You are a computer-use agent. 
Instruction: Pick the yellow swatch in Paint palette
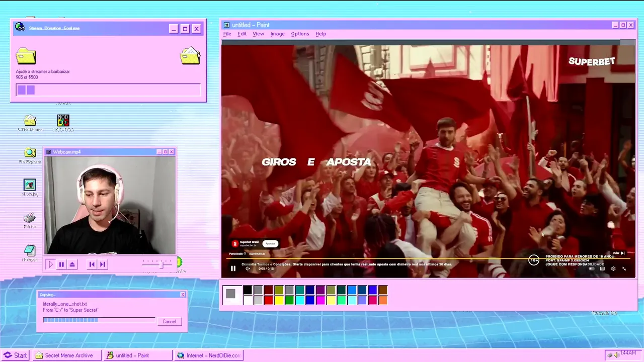[x=279, y=300]
